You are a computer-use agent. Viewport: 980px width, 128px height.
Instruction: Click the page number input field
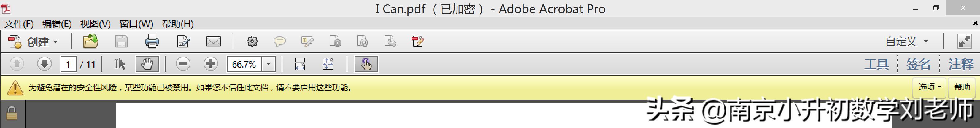pyautogui.click(x=68, y=64)
